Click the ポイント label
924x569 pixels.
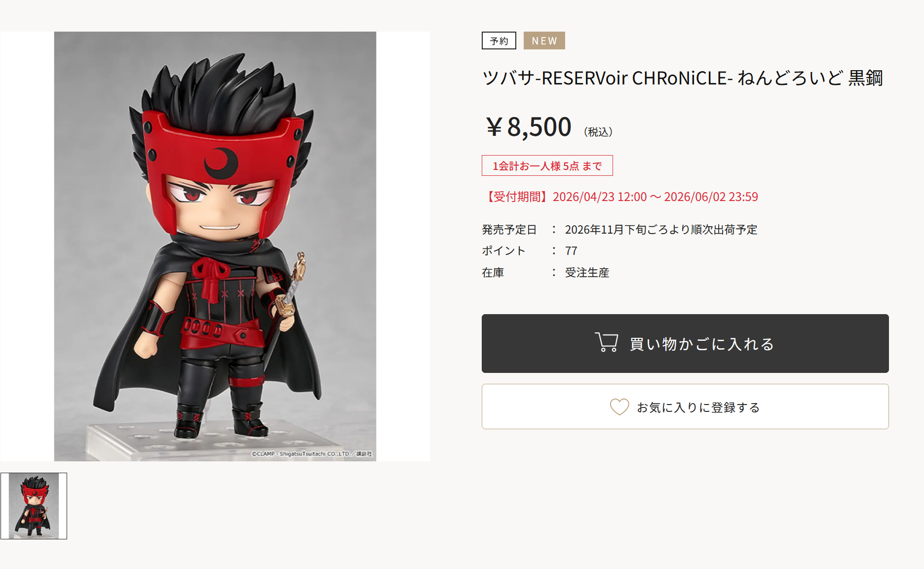click(x=503, y=251)
